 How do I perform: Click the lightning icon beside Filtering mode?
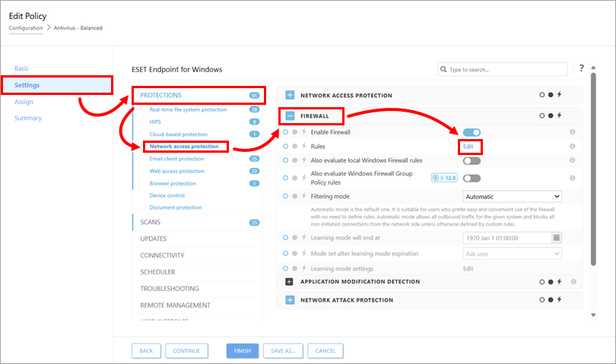(303, 196)
